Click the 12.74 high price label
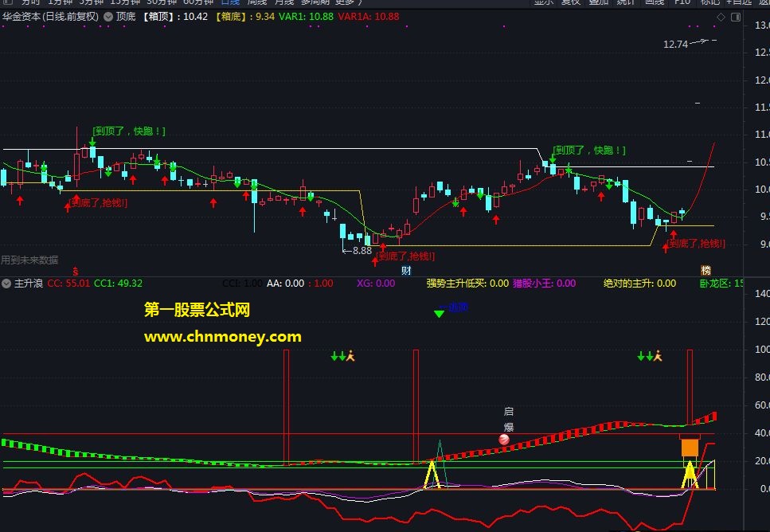The image size is (770, 532). (x=675, y=45)
